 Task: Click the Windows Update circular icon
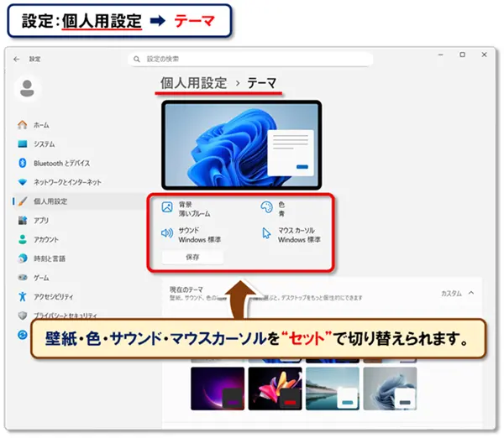pos(22,335)
